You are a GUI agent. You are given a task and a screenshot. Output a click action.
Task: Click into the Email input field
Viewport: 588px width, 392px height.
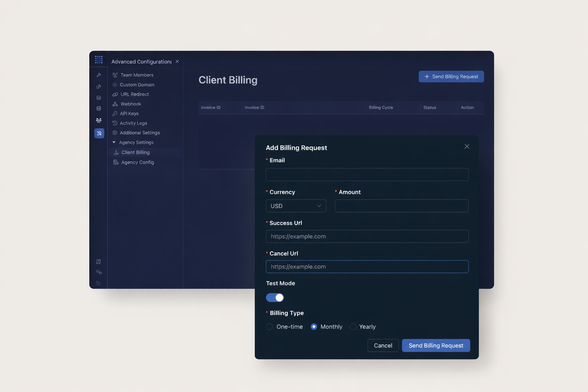coord(367,175)
